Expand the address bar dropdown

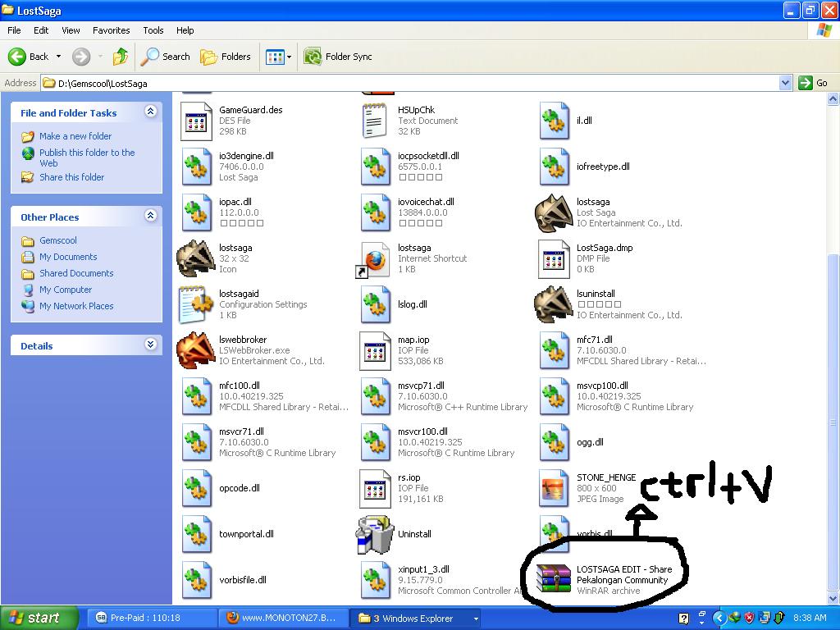tap(785, 83)
